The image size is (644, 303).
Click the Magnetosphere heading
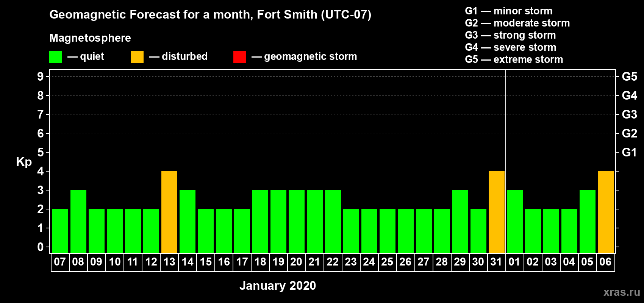[x=90, y=38]
